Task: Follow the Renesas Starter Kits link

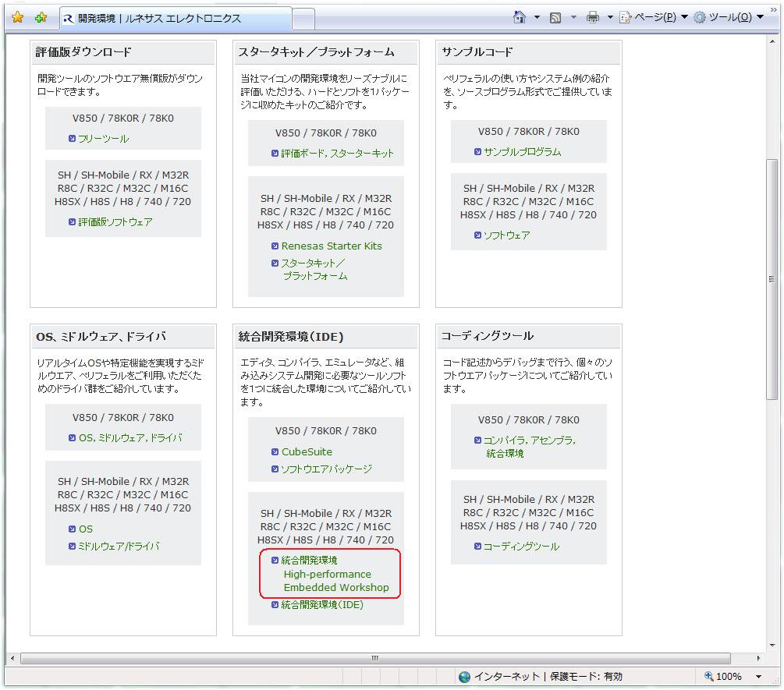Action: (x=332, y=246)
